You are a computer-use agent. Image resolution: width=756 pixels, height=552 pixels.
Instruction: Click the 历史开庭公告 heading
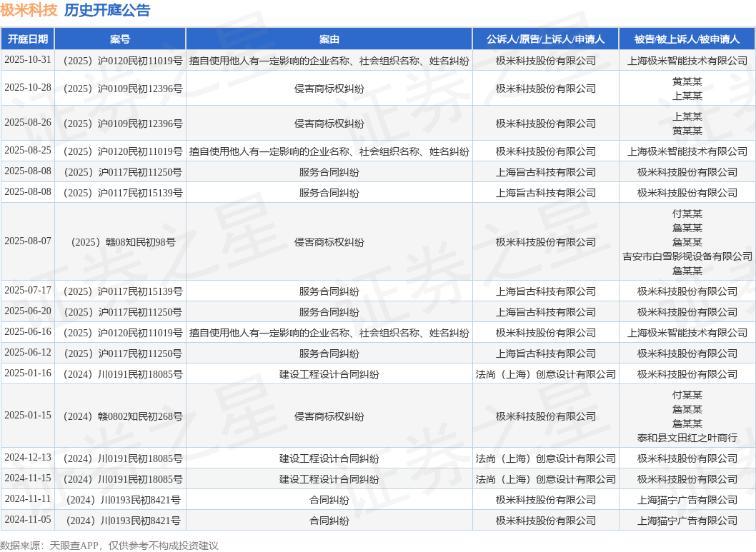107,10
